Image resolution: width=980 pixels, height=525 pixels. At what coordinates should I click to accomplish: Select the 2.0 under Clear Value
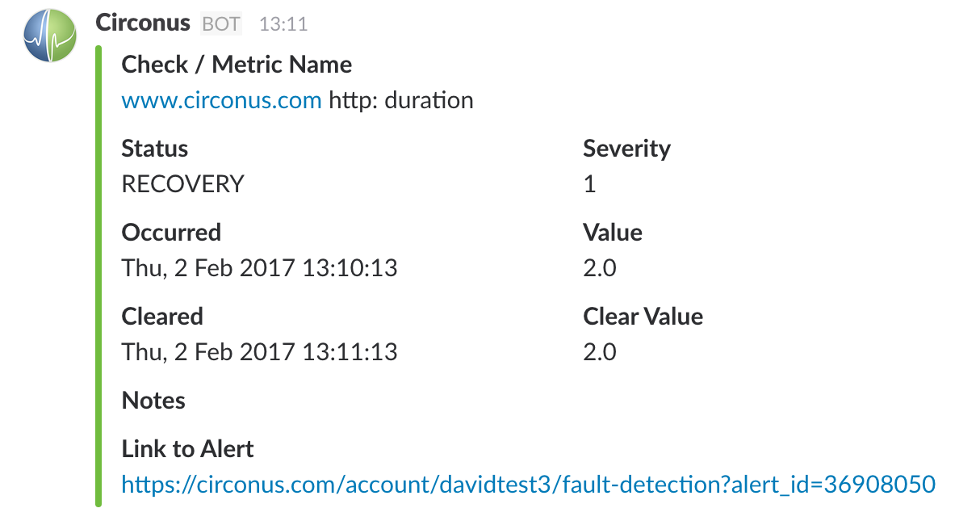[599, 351]
